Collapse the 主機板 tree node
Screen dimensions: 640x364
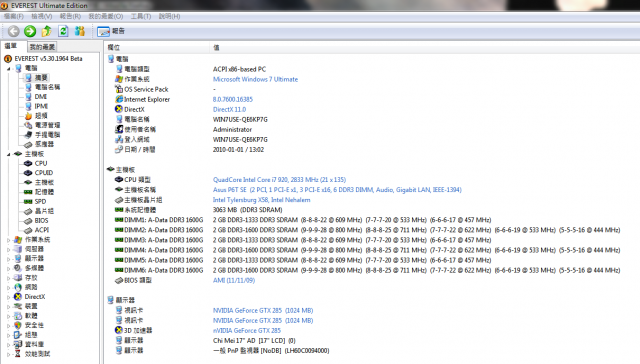[x=9, y=154]
